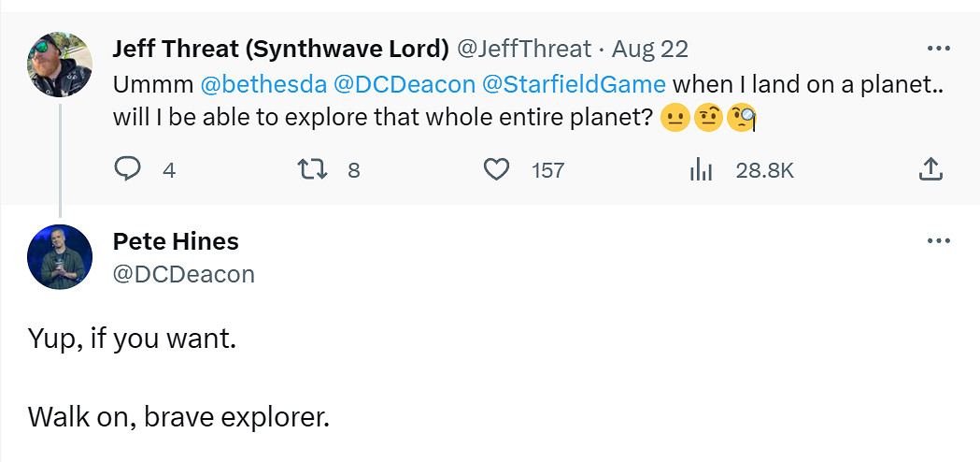
Task: Open more options on Jeff Threat's tweet
Action: [937, 49]
